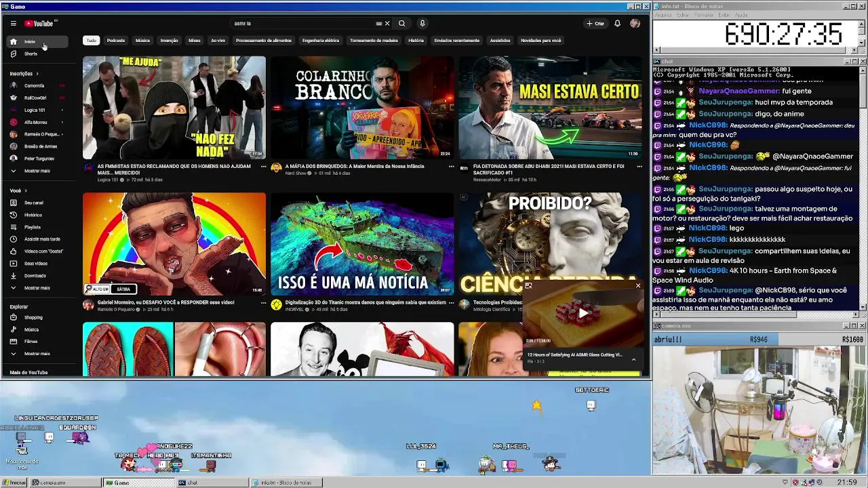The image size is (868, 488).
Task: Open the Editar menu in Bloco de notas
Action: [682, 15]
